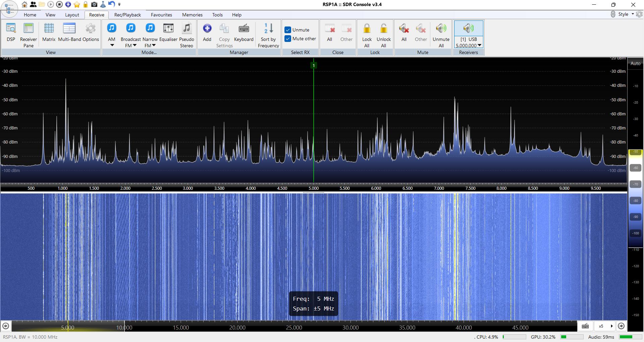Open receiver Keyboard entry

click(x=244, y=33)
